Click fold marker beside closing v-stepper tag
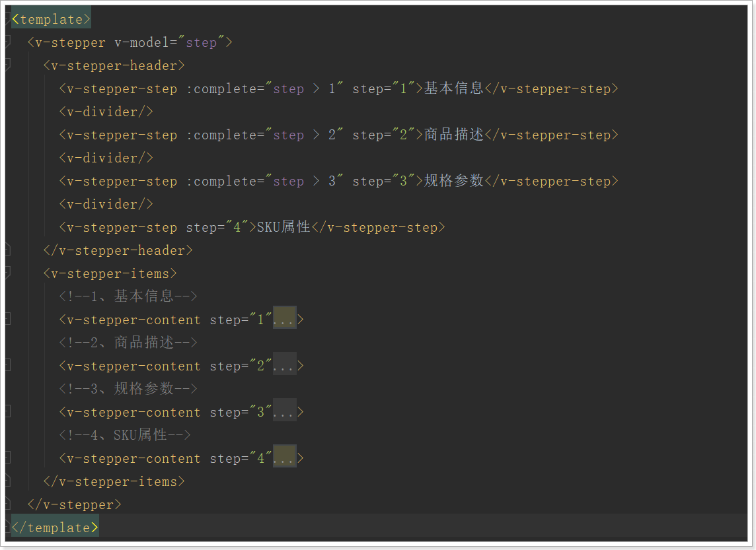The image size is (756, 550). click(7, 504)
